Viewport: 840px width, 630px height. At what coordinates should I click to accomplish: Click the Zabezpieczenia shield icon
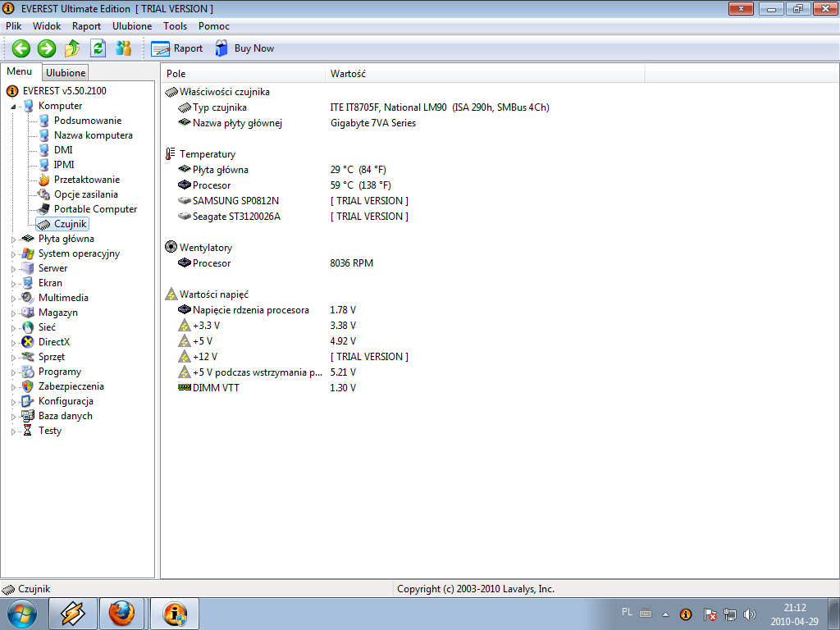(x=28, y=386)
